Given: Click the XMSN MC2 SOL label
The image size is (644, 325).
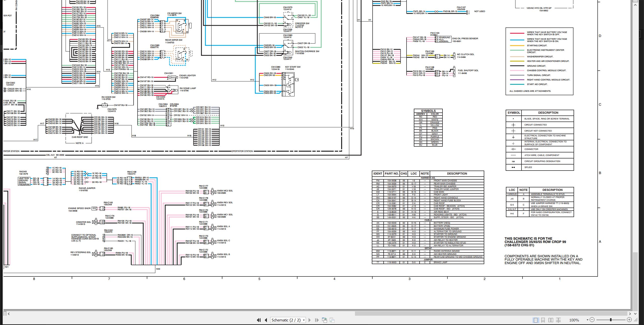Looking at the screenshot, I should [225, 191].
